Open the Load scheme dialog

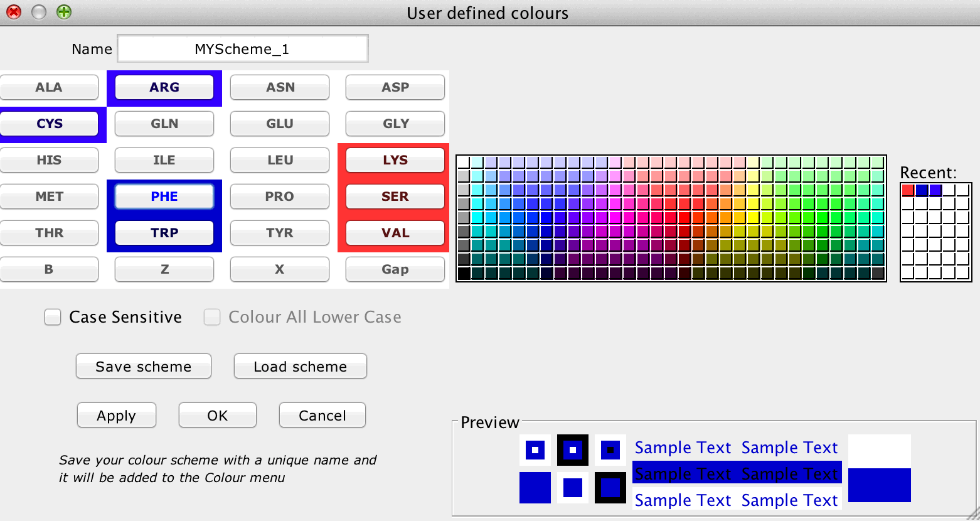point(300,367)
